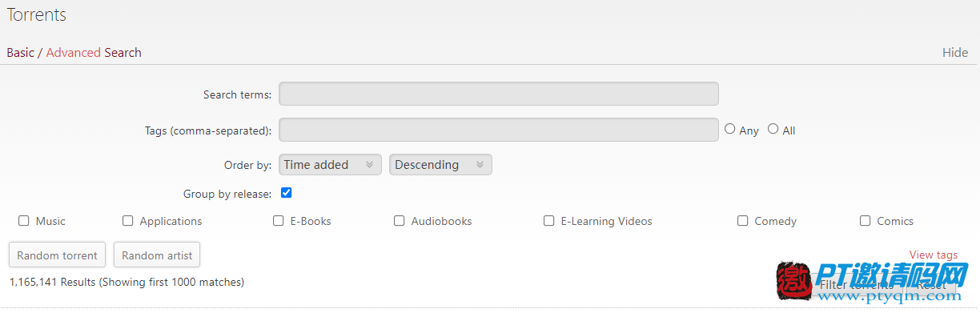Choose the All tags radio button
Screen dimensions: 980x317
(x=773, y=129)
